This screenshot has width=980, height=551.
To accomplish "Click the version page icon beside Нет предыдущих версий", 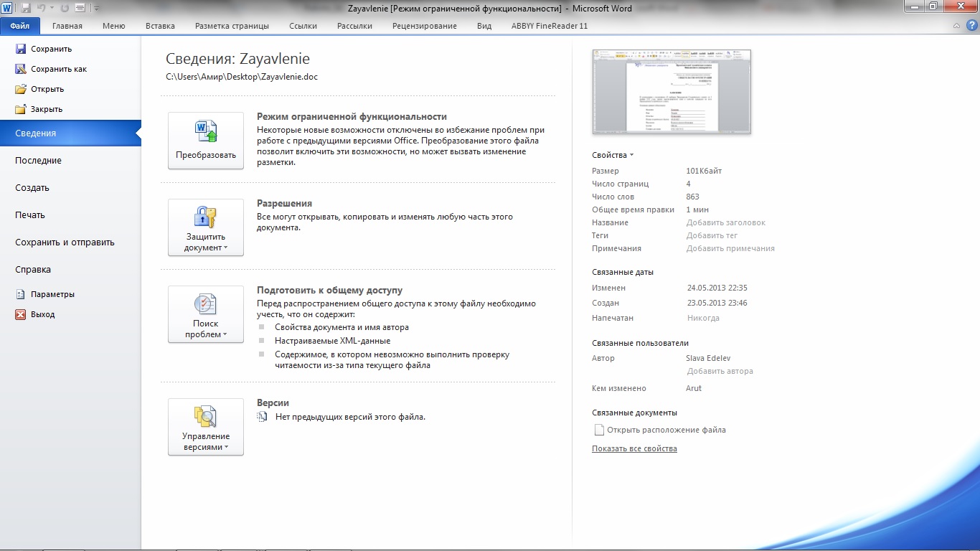I will click(x=263, y=416).
